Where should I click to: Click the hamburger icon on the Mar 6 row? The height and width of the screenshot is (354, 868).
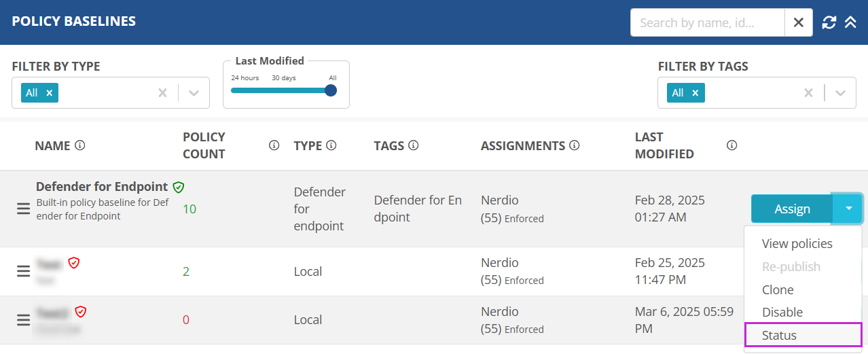pyautogui.click(x=23, y=320)
